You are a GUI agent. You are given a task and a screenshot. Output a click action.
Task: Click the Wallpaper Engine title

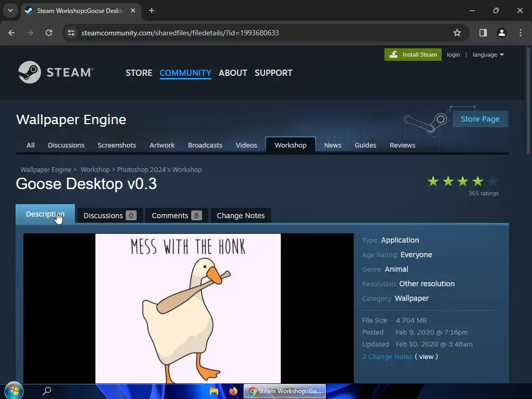coord(71,119)
